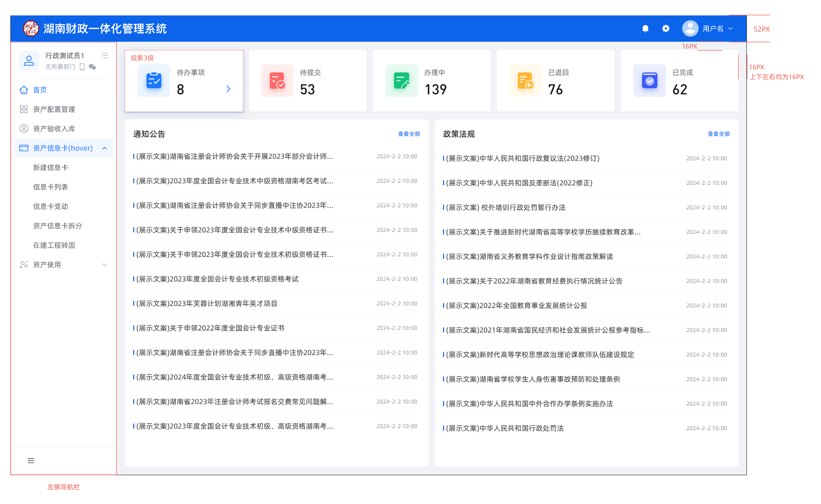Viewport: 821px width, 504px height.
Task: Open 信息卡列表 submenu item
Action: tap(50, 187)
